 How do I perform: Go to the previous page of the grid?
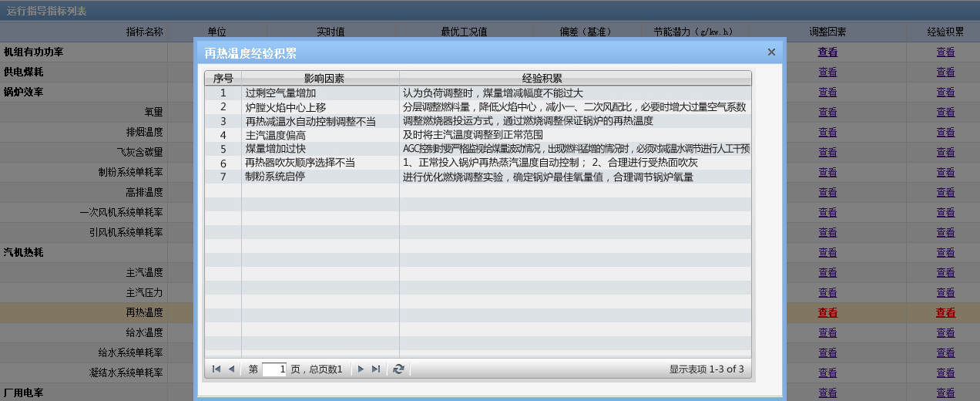pos(231,369)
